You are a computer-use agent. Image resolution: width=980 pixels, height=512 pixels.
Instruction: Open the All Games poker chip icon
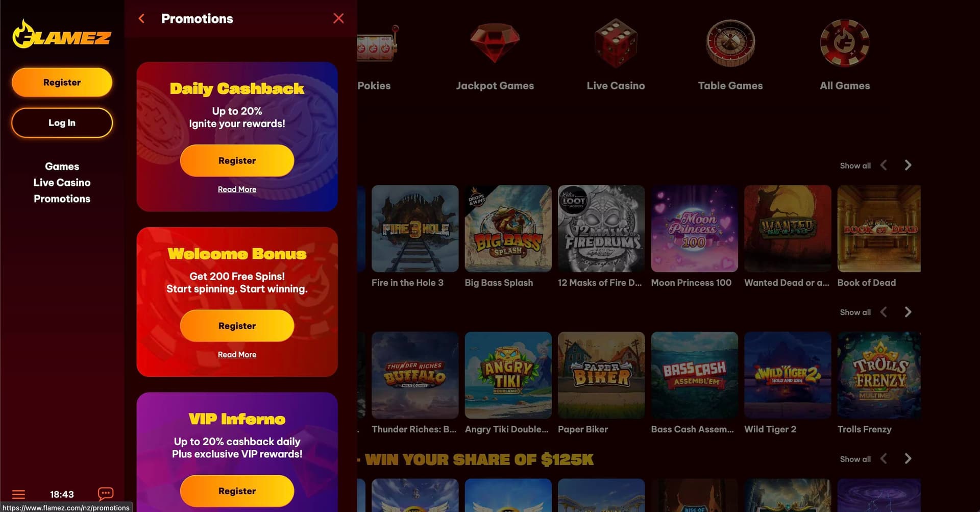(845, 43)
